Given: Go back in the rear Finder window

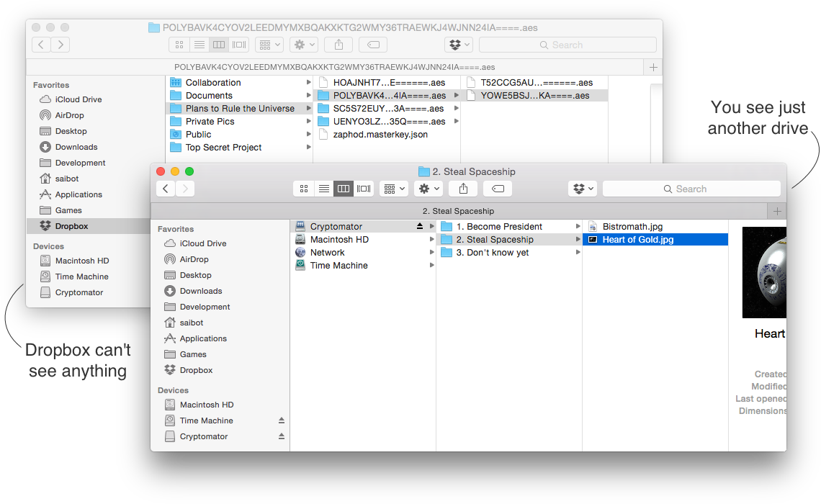Looking at the screenshot, I should tap(41, 45).
